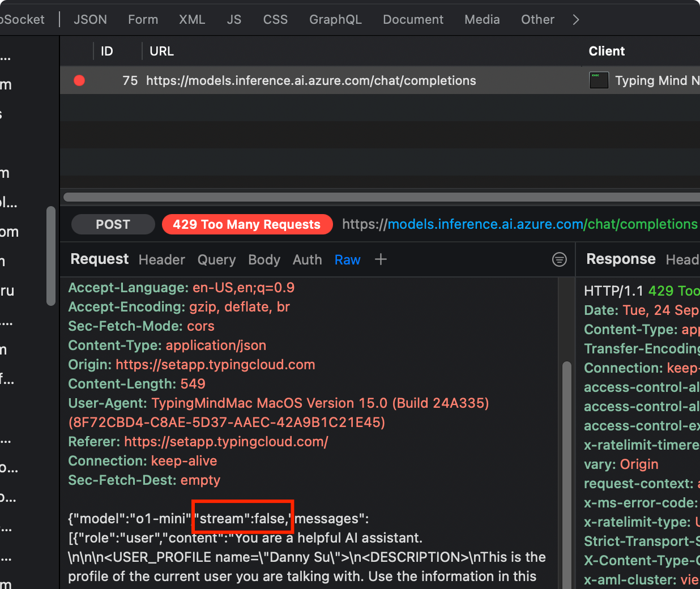Image resolution: width=700 pixels, height=589 pixels.
Task: Click the POST method badge
Action: coord(113,224)
